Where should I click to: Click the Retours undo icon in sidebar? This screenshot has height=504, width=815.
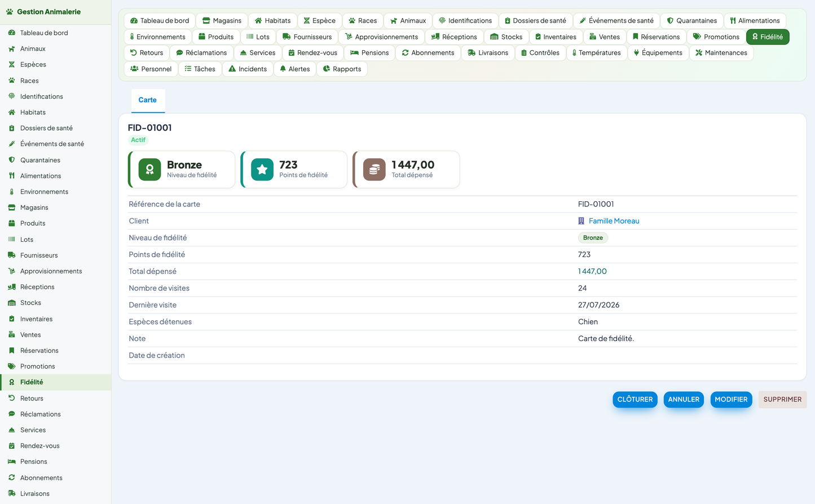(x=12, y=398)
